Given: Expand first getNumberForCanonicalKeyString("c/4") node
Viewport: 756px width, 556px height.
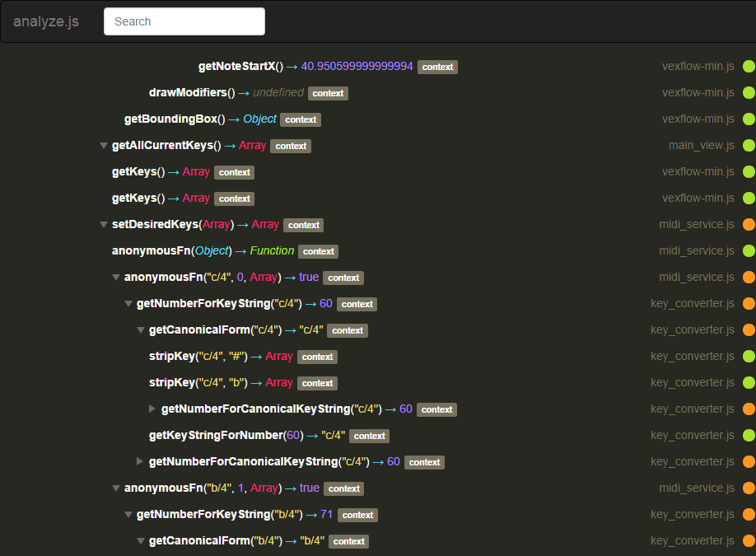Looking at the screenshot, I should 152,409.
